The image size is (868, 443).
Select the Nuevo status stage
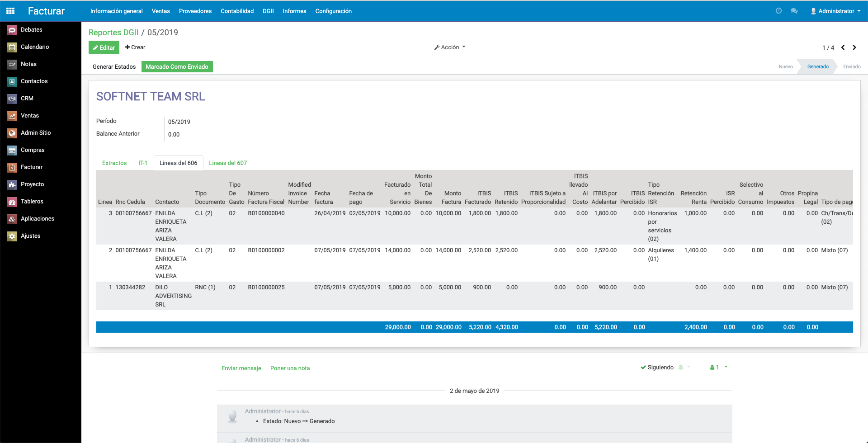point(786,67)
